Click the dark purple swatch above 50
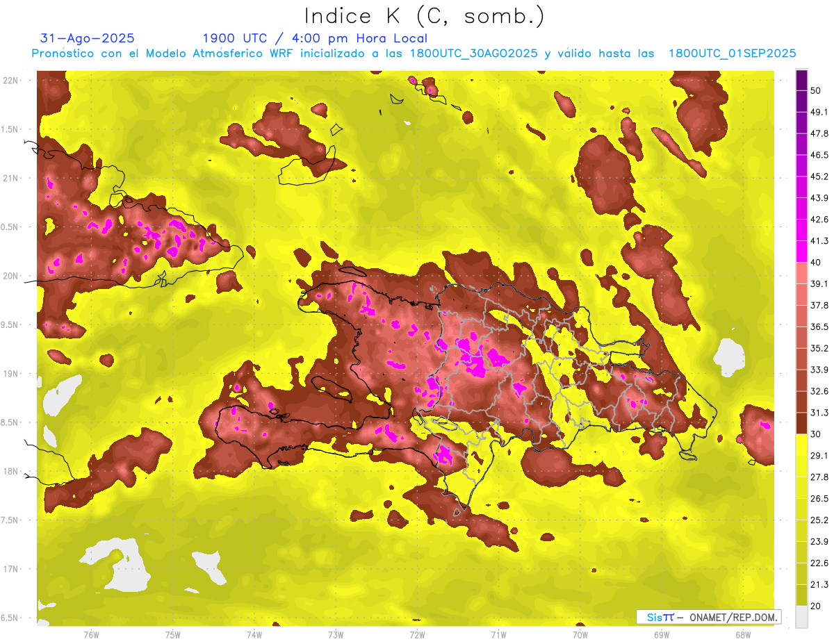This screenshot has height=644, width=834. (x=801, y=80)
